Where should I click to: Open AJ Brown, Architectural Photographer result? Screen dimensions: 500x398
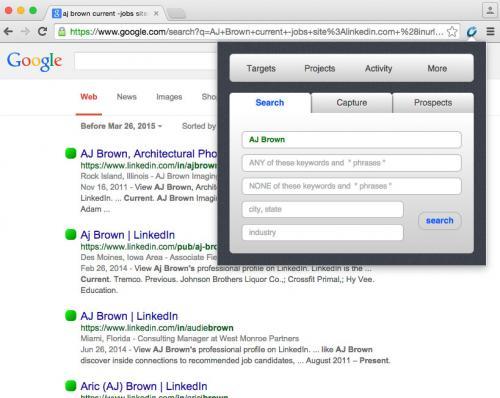(x=149, y=154)
